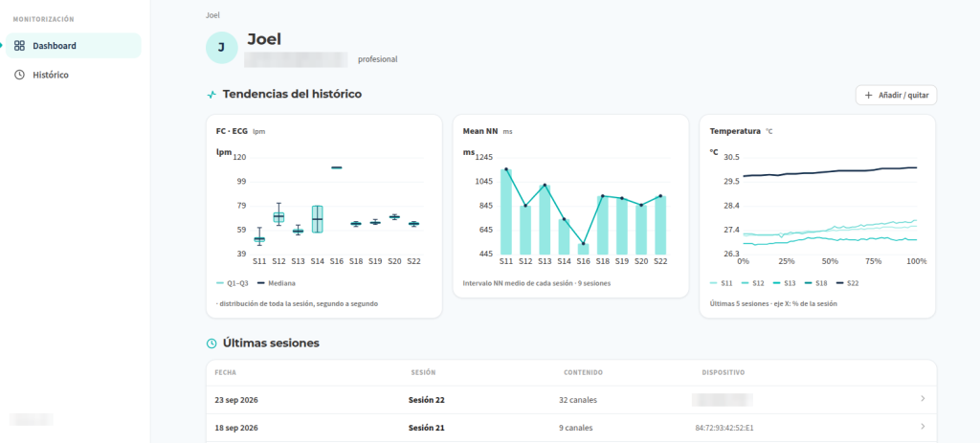This screenshot has height=443, width=980.
Task: Click the date 18 sep 2026
Action: 235,428
